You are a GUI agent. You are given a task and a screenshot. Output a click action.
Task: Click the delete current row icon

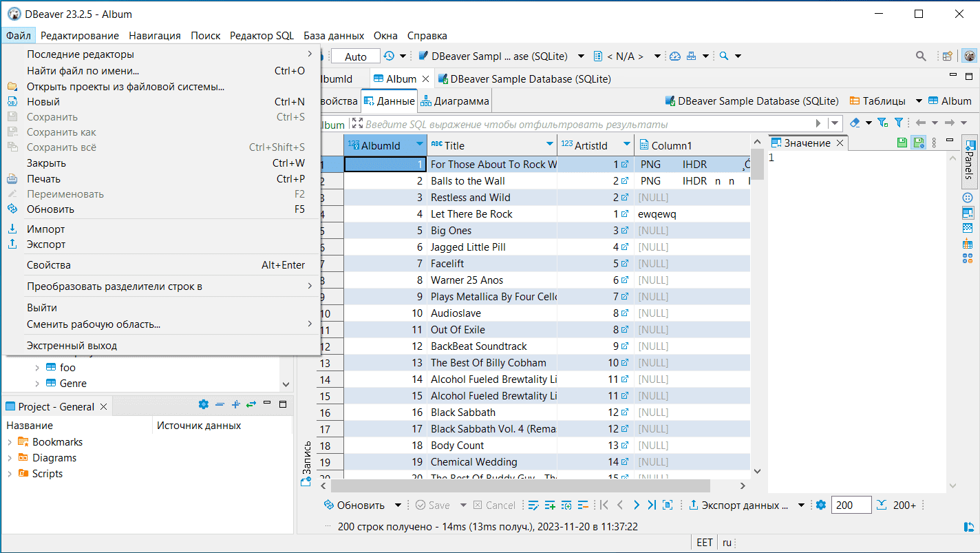click(583, 505)
